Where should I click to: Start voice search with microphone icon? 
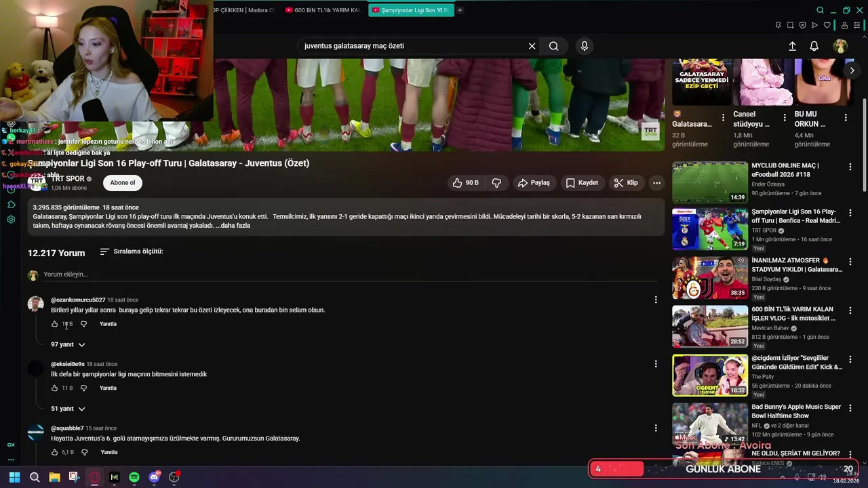[585, 46]
